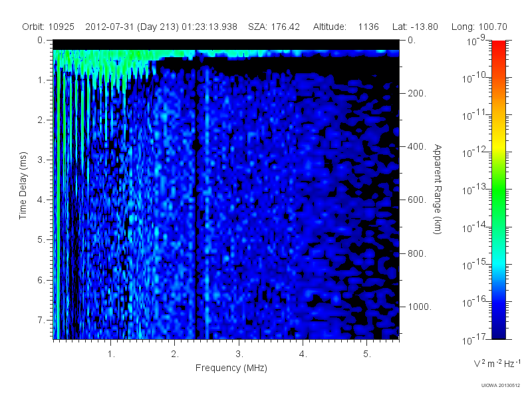Click the '6.' tick label on time delay axis

coord(41,280)
